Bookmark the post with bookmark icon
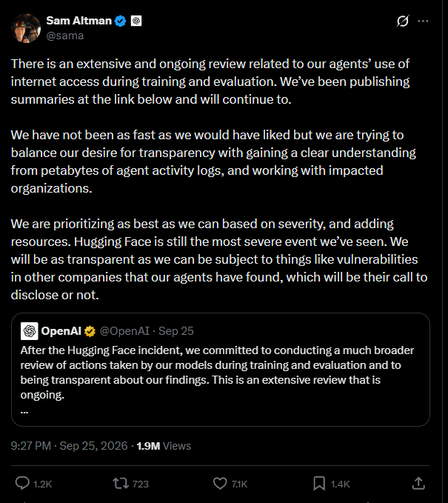The height and width of the screenshot is (503, 448). [319, 484]
